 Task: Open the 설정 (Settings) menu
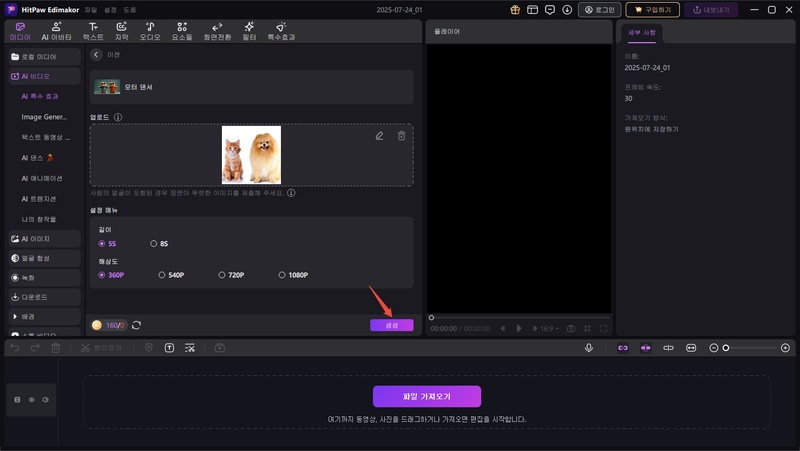[110, 10]
